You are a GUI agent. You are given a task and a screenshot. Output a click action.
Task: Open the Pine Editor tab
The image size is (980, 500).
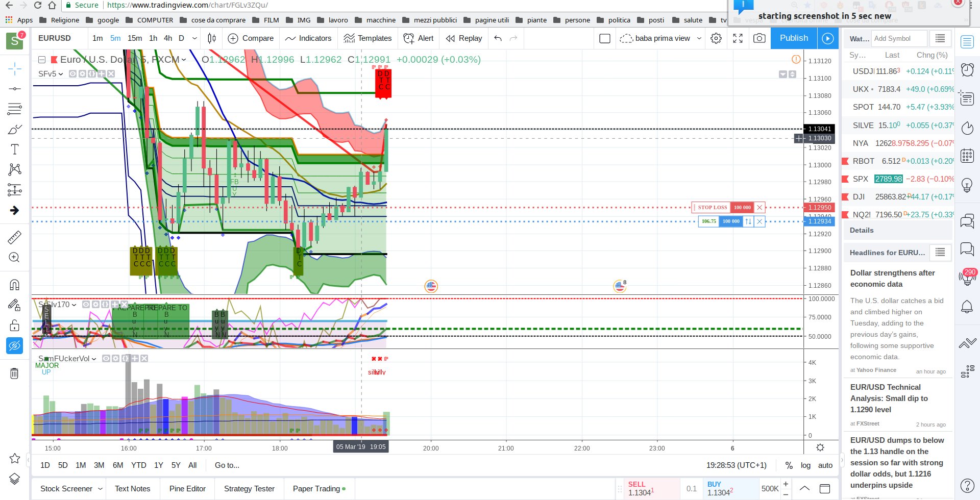(187, 489)
